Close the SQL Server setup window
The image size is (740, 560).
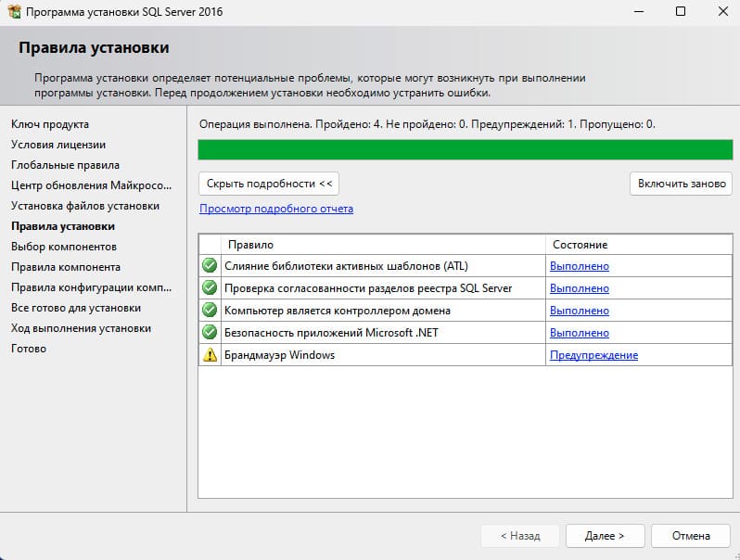(723, 11)
